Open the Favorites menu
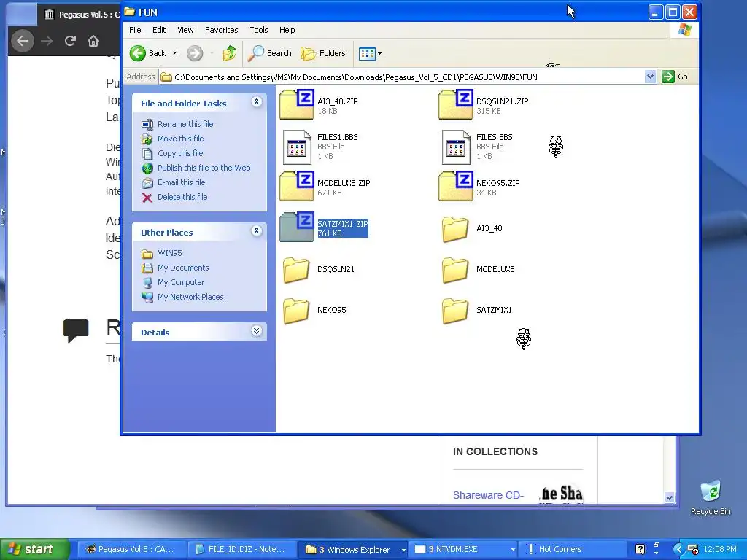 222,30
